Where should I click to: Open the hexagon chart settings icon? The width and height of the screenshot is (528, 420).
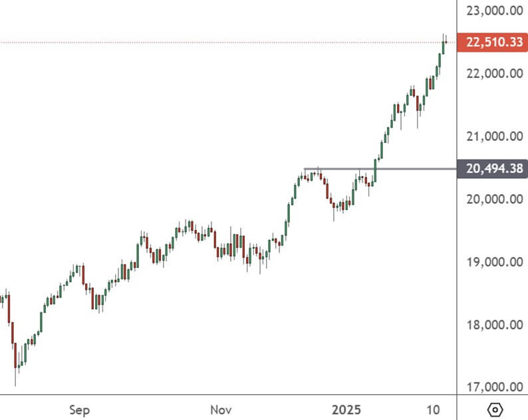496,409
